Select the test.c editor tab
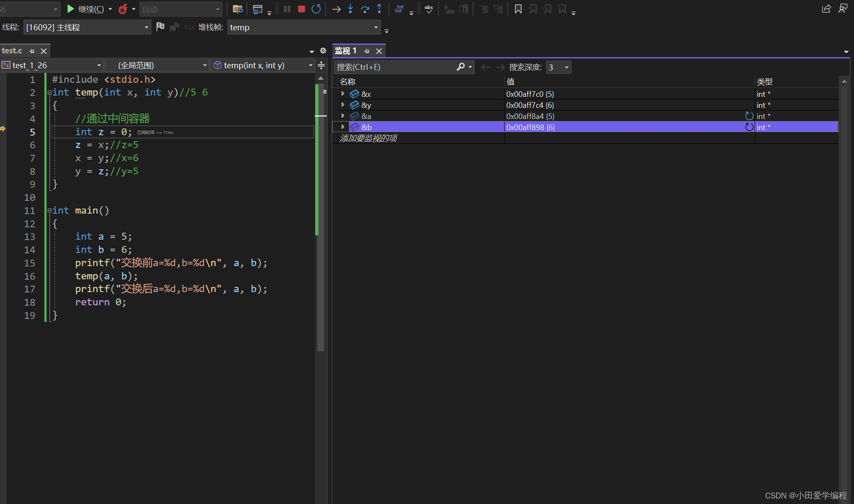The image size is (854, 504). click(12, 51)
